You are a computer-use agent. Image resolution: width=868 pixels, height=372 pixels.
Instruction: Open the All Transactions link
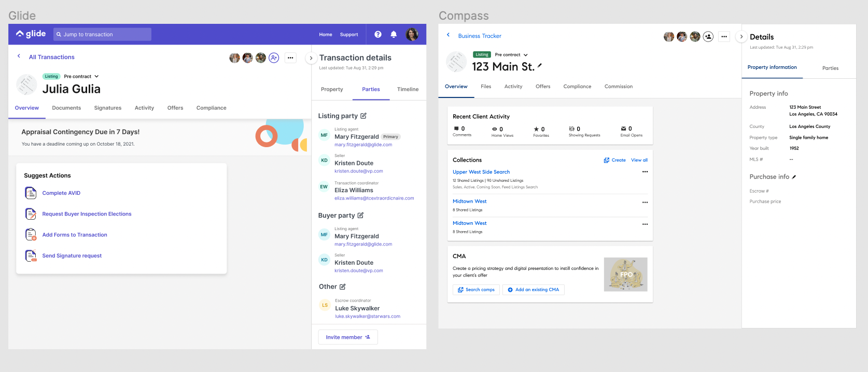52,57
